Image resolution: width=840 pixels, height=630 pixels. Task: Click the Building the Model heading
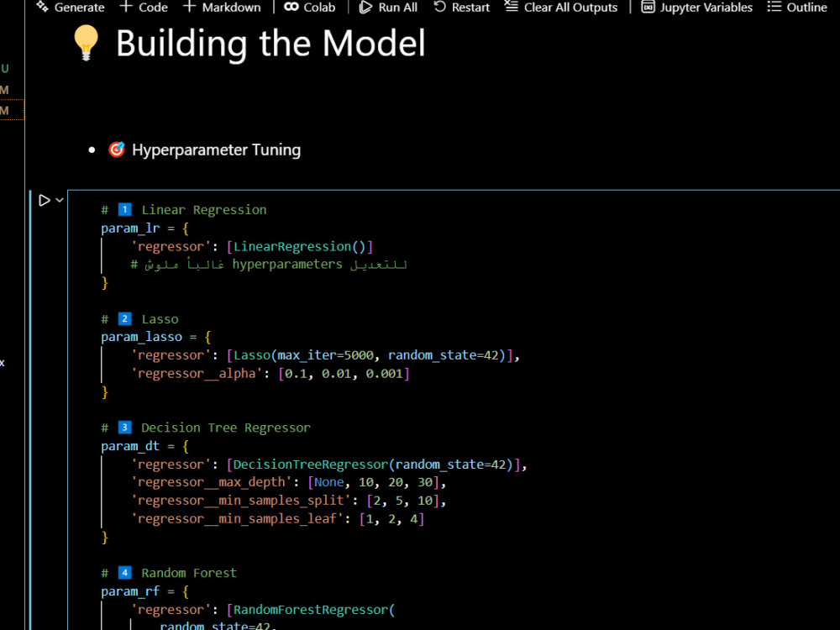point(270,44)
